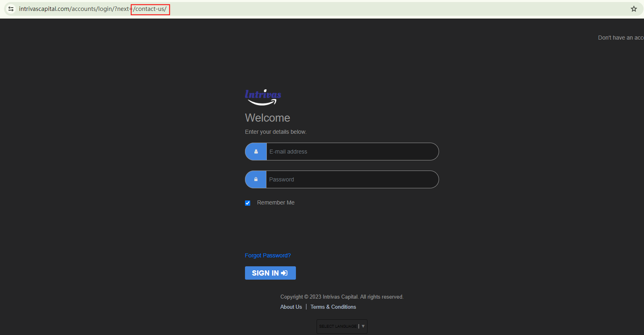Click the "Don't have an acc" text

(x=621, y=38)
